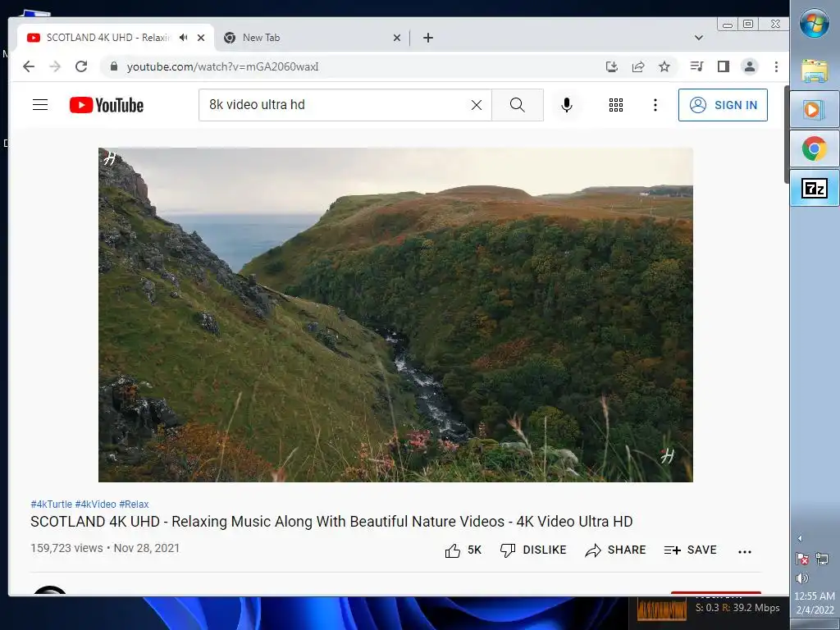This screenshot has width=840, height=630.
Task: Open Windows Media Player taskbar icon
Action: point(815,109)
